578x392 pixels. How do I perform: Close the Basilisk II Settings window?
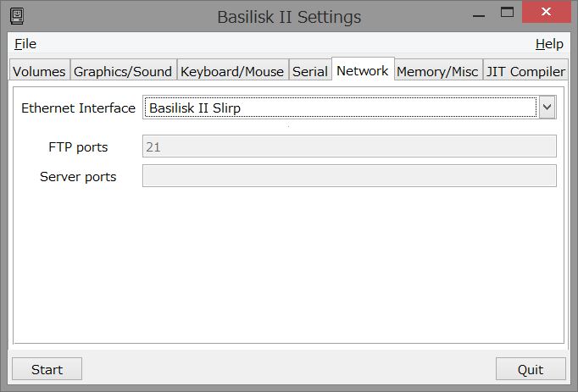coord(547,12)
